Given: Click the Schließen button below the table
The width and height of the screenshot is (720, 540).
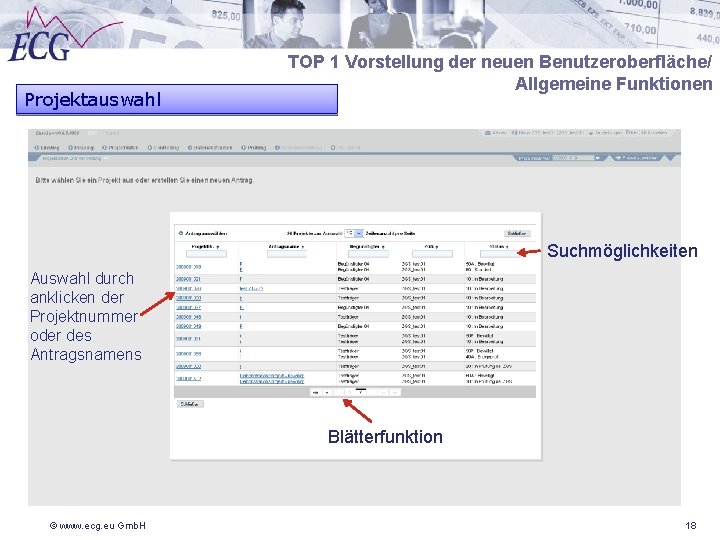Looking at the screenshot, I should pyautogui.click(x=190, y=404).
